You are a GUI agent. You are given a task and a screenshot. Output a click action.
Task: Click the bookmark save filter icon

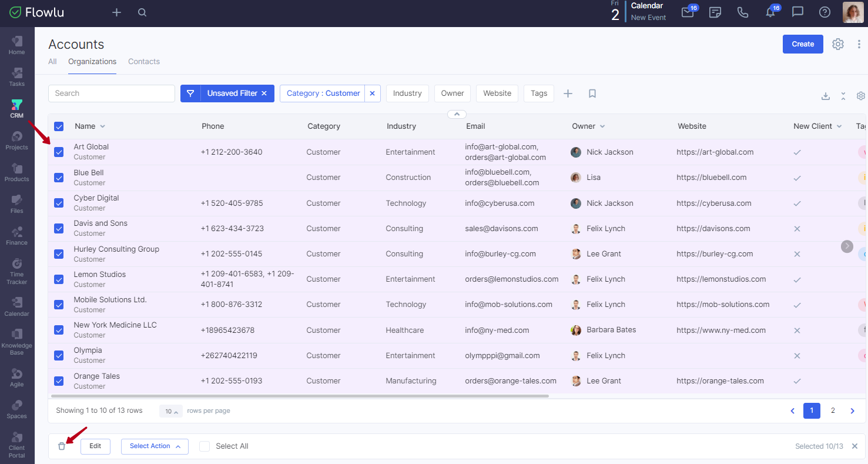pos(592,94)
